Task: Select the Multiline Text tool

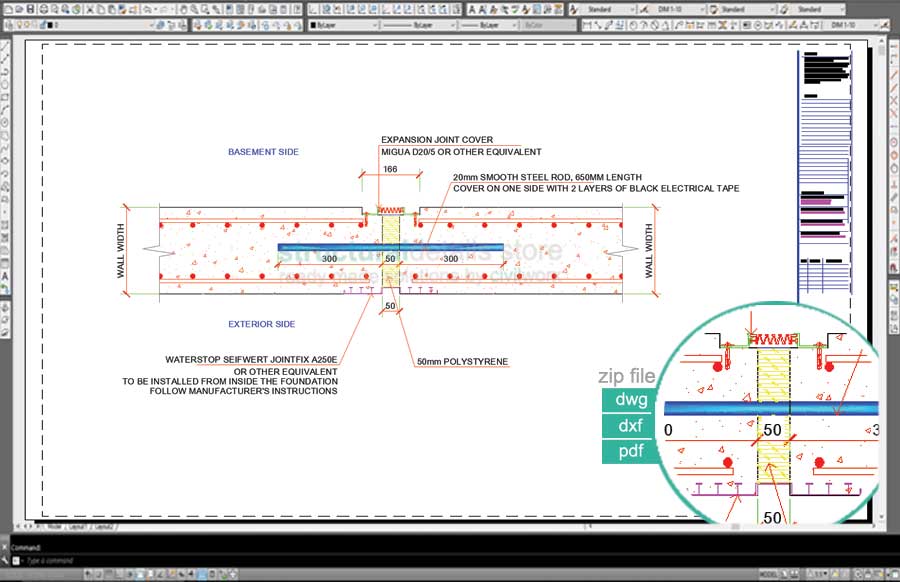Action: pyautogui.click(x=6, y=277)
